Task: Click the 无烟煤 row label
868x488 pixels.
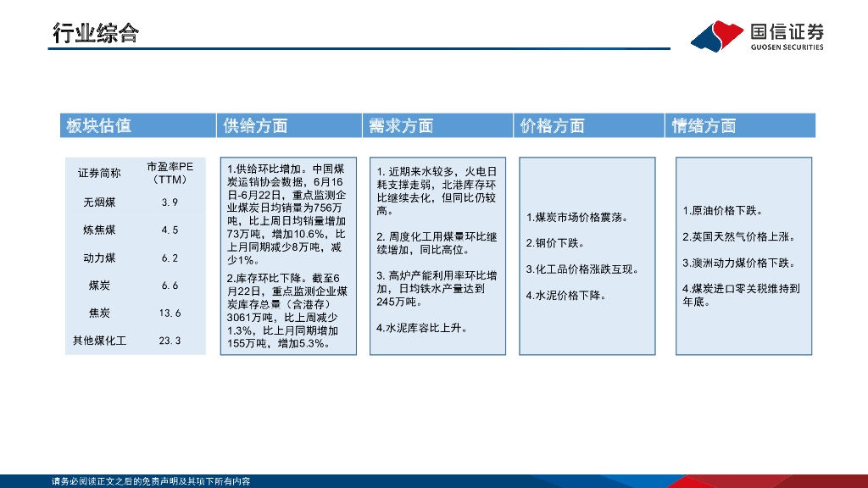Action: tap(99, 202)
